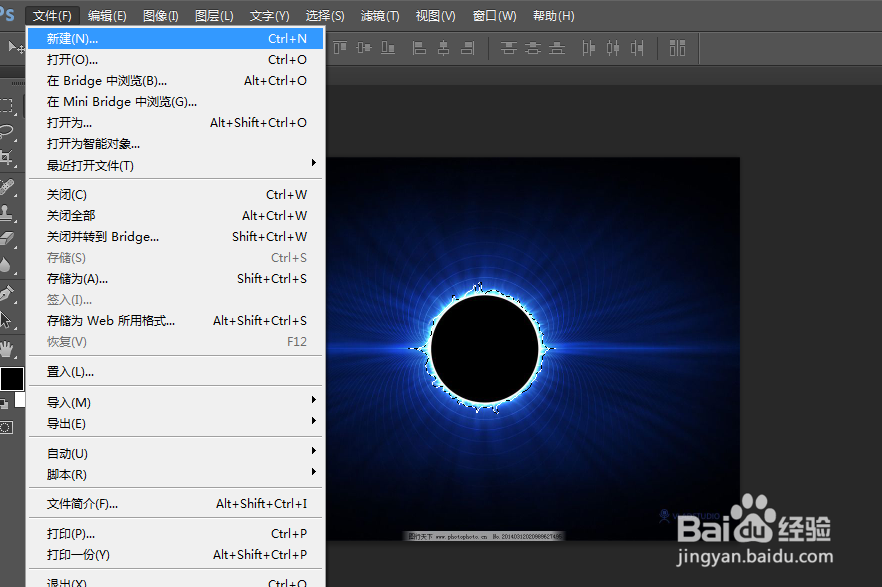Toggle Quick Mask mode

click(6, 427)
